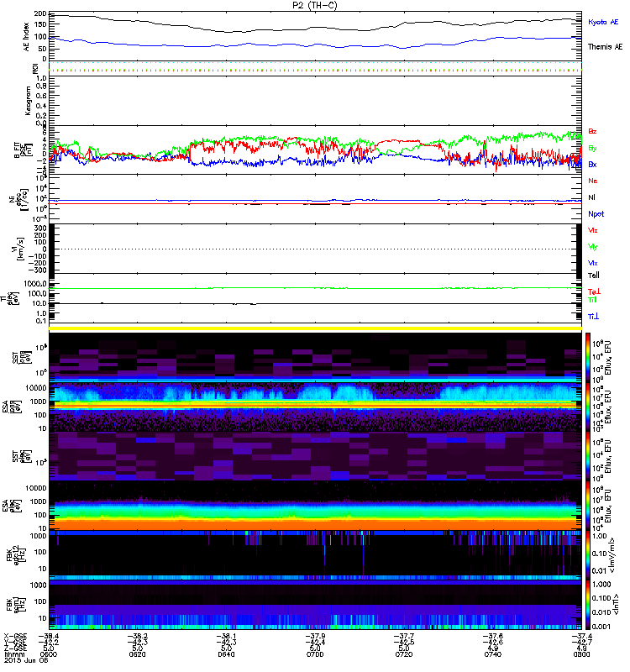Select the Themis AE legend label
This screenshot has width=630, height=672.
(605, 47)
